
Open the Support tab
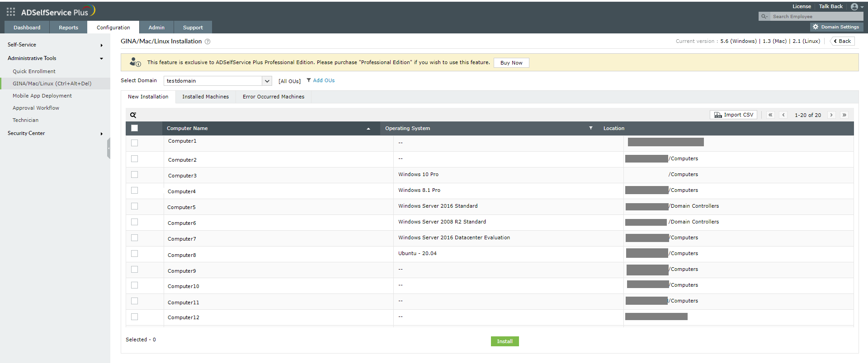click(193, 28)
